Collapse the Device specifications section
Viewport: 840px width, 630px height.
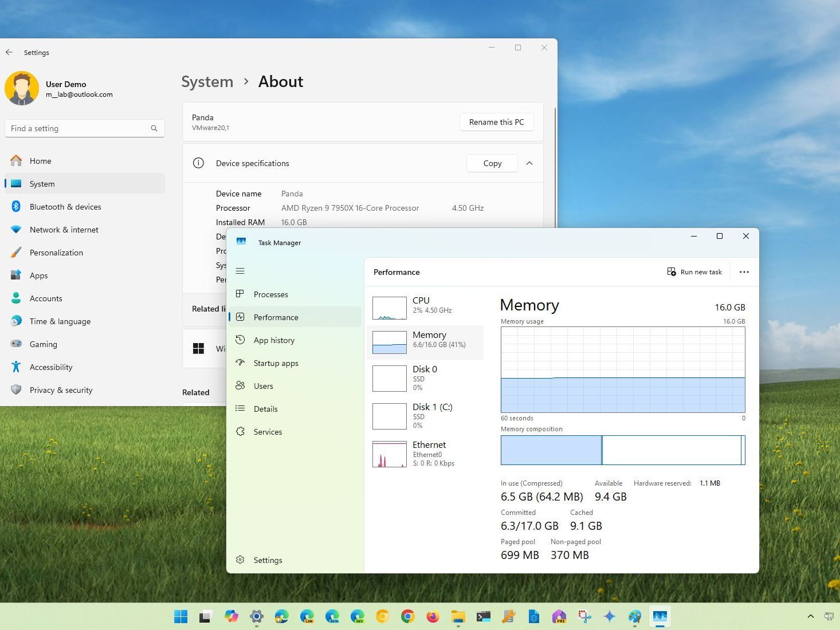tap(529, 163)
